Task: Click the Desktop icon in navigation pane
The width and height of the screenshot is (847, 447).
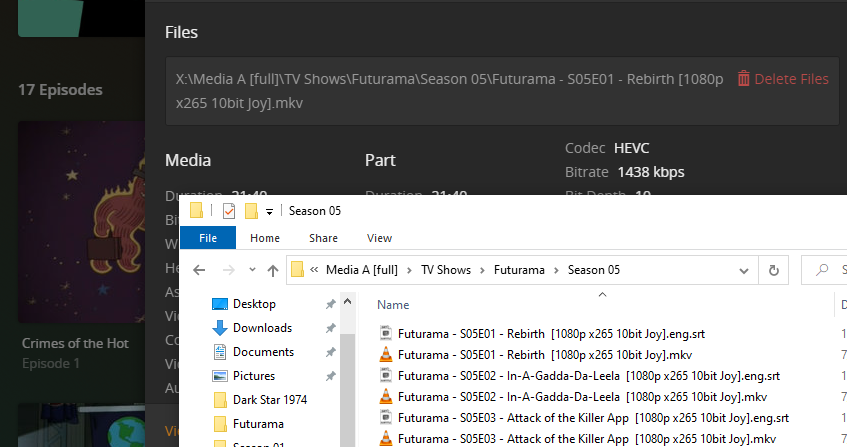Action: tap(220, 304)
